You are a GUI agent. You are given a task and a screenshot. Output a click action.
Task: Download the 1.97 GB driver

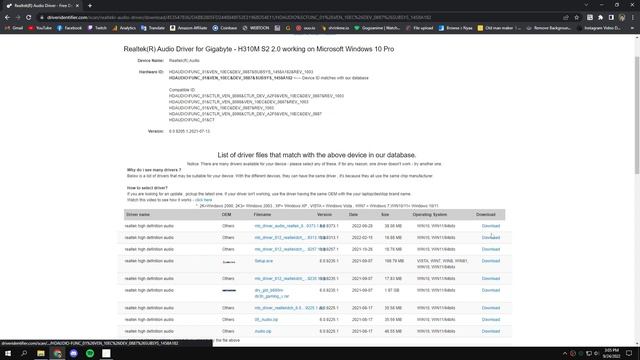tap(491, 290)
